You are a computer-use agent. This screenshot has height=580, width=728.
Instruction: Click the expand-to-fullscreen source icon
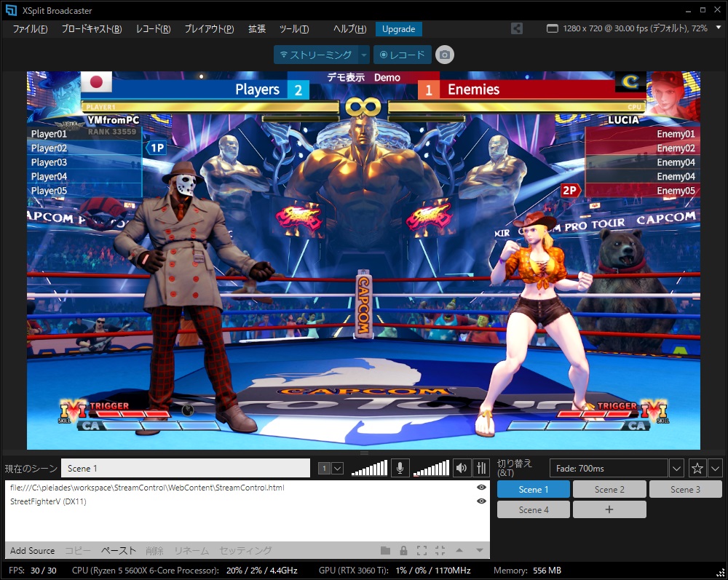[x=422, y=550]
